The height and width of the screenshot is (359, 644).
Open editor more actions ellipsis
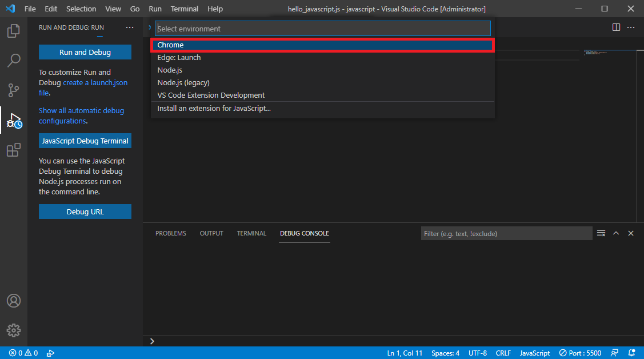coord(631,27)
